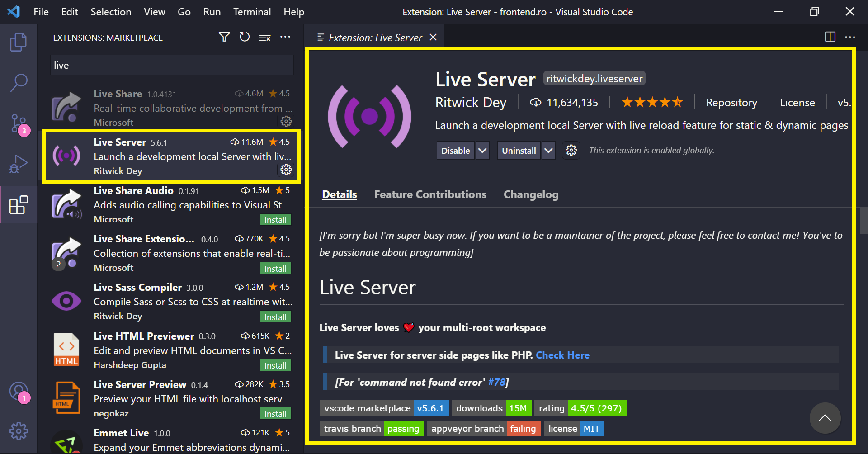Click the large Live Server logo
868x454 pixels.
(370, 116)
